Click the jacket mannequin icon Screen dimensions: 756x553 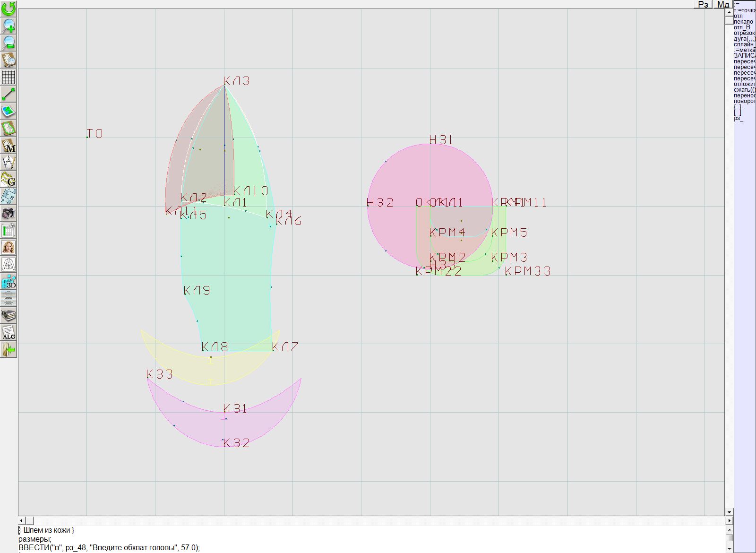pyautogui.click(x=9, y=265)
